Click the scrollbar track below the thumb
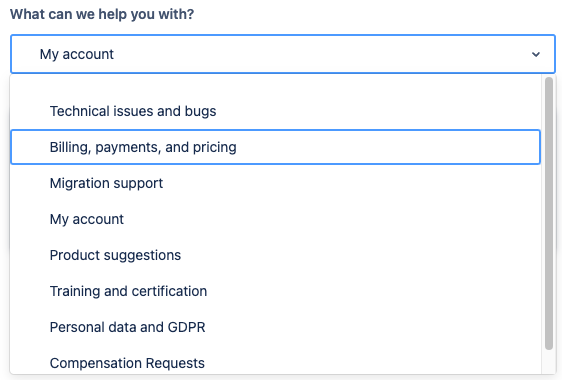Viewport: 562px width, 380px height. pos(549,362)
